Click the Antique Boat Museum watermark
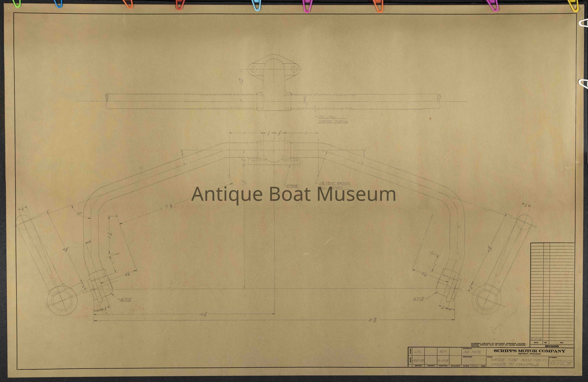588x382 pixels. click(x=293, y=194)
